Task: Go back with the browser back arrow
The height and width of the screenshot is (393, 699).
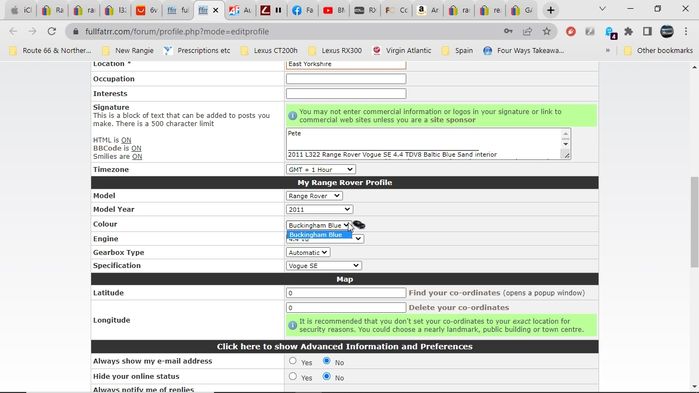Action: [x=13, y=31]
